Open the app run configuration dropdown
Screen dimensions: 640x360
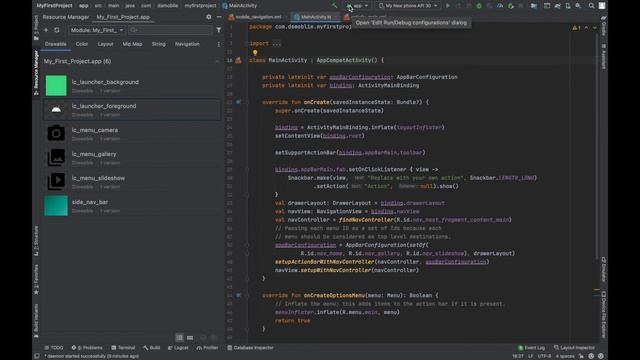click(x=358, y=6)
